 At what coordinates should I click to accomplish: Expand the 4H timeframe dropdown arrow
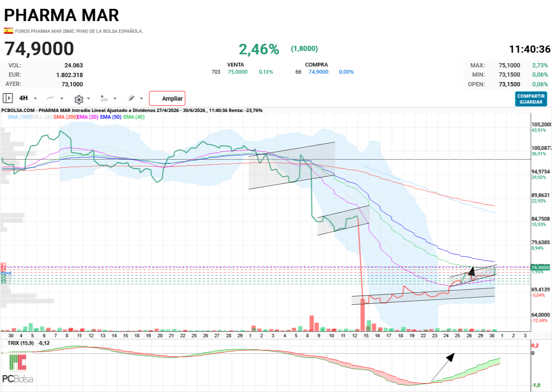pos(35,99)
